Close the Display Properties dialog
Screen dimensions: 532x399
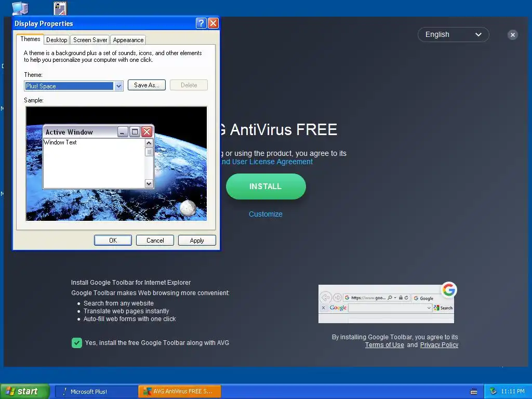pyautogui.click(x=213, y=23)
